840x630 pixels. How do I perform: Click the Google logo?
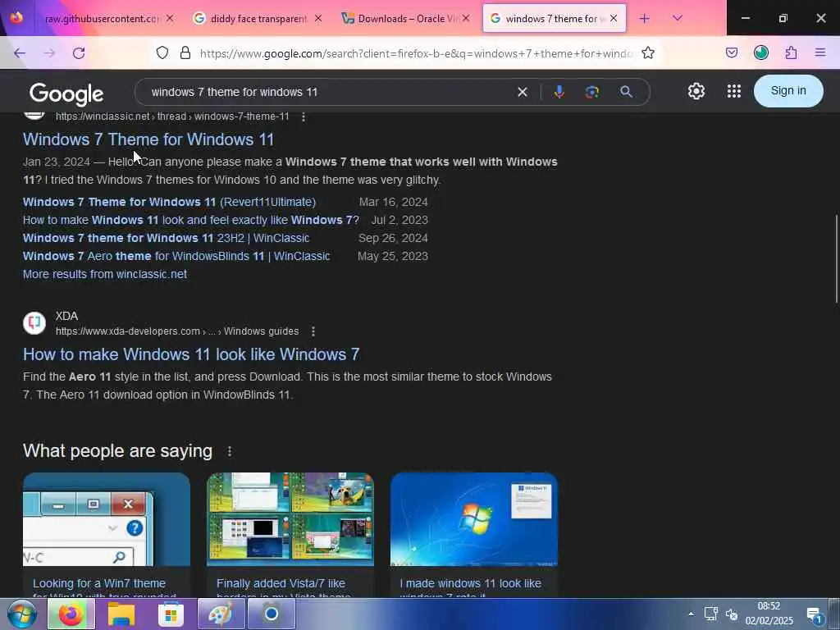66,94
